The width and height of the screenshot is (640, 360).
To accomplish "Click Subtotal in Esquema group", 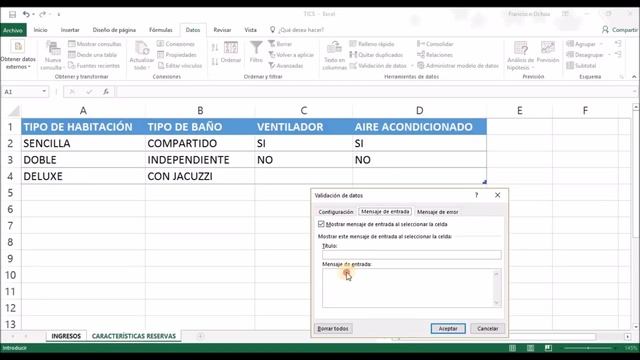I will (581, 65).
